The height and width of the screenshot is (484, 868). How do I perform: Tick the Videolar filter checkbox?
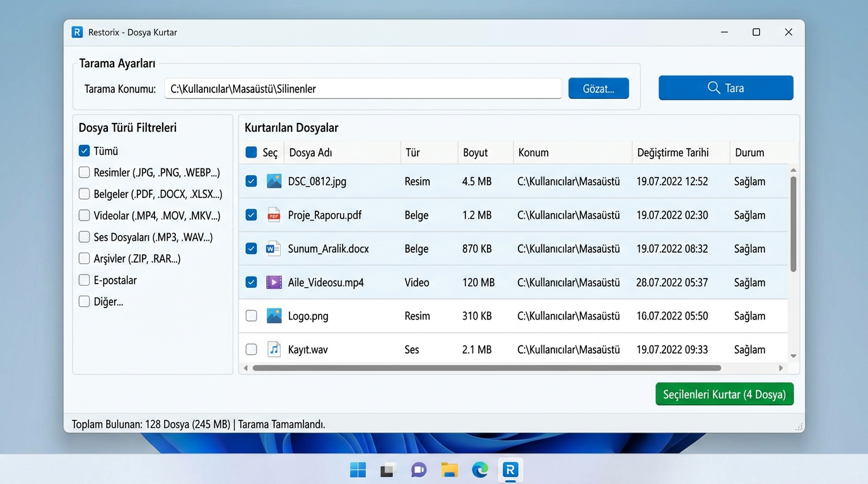point(84,216)
